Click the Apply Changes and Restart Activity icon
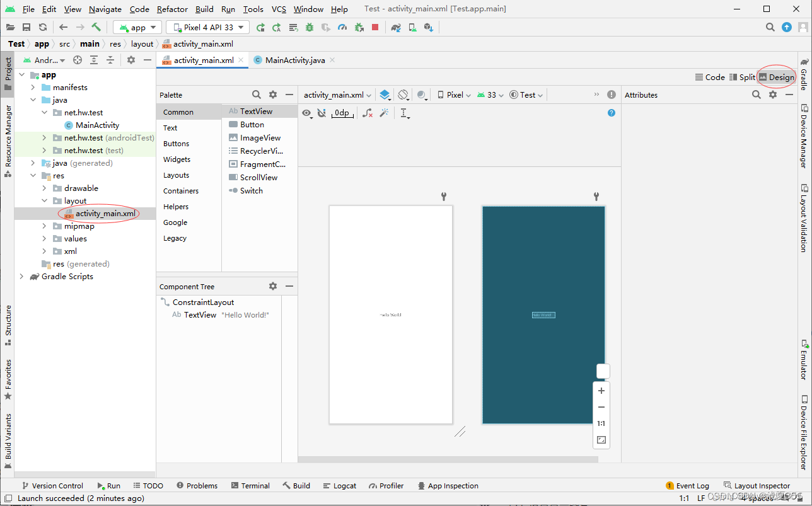Viewport: 812px width, 506px height. 277,27
